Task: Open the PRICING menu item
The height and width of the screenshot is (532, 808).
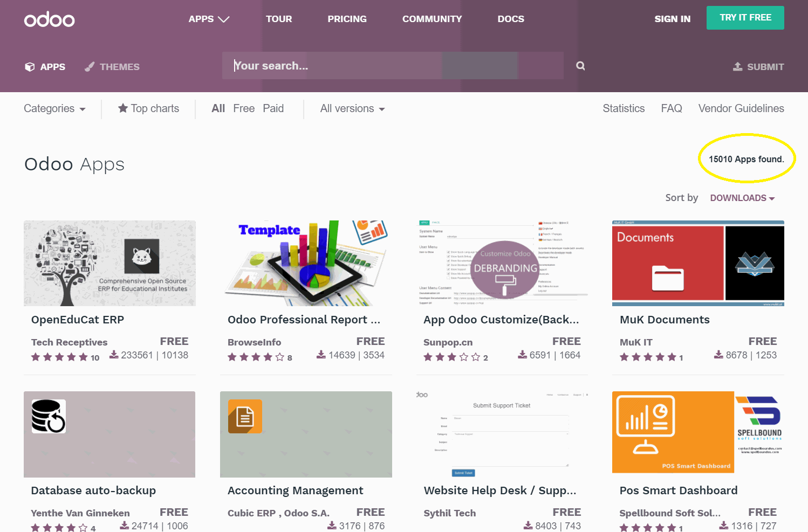Action: point(347,19)
